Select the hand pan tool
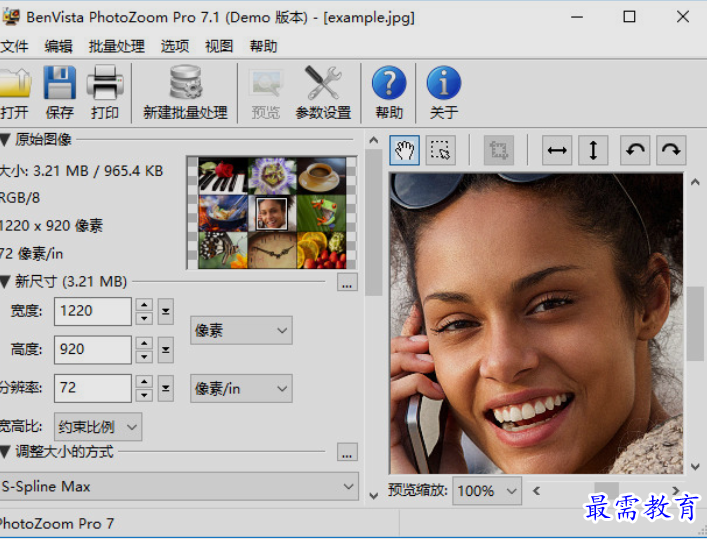Viewport: 707px width, 539px height. [404, 150]
